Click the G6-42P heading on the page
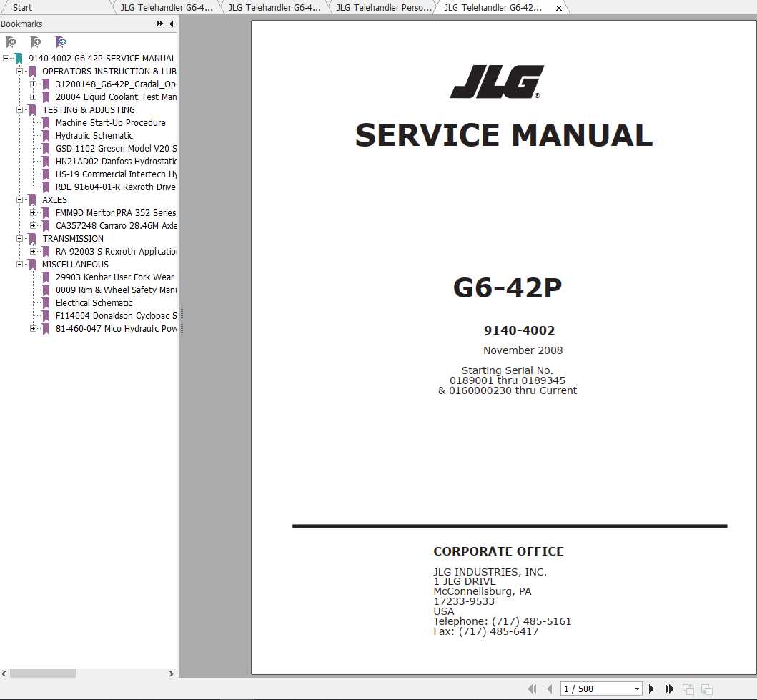Viewport: 757px width, 700px height. (508, 287)
